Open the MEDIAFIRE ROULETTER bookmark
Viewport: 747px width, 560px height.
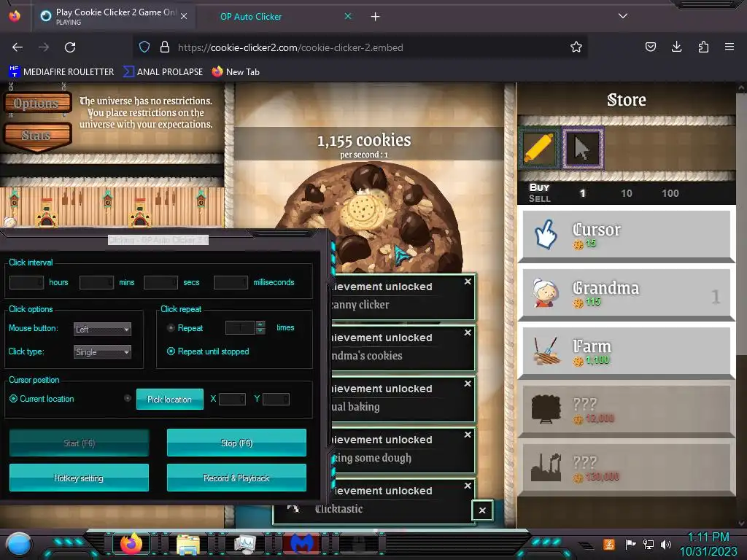pos(61,72)
